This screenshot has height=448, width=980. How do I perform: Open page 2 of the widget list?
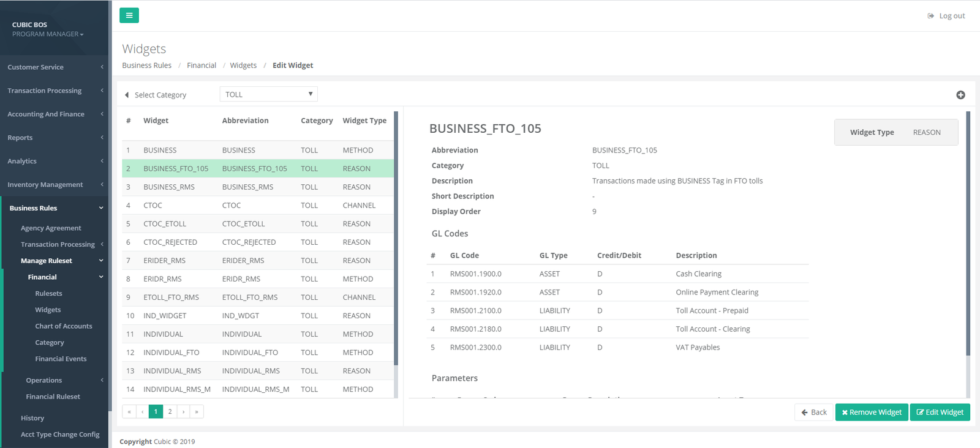[170, 412]
